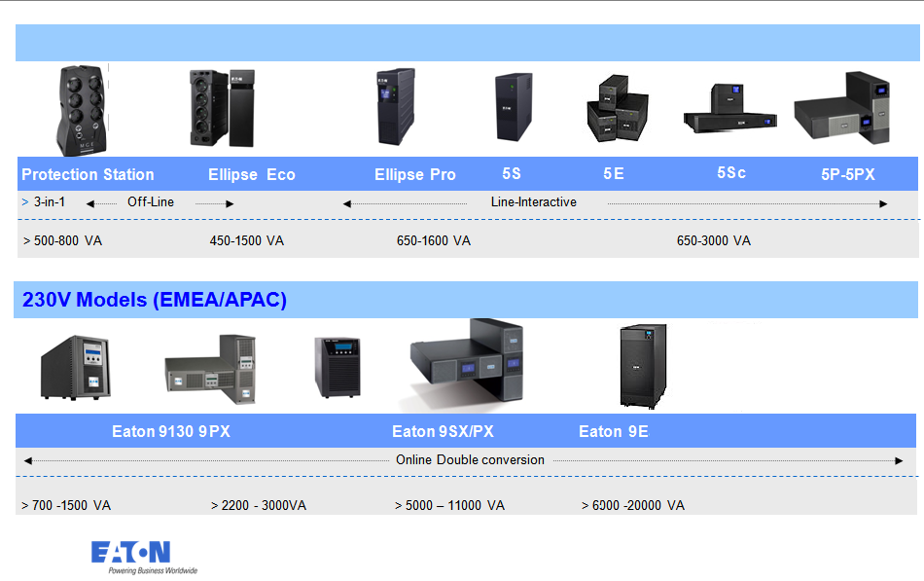
Task: Click the 'Line-Interactive' topology text
Action: pos(534,201)
